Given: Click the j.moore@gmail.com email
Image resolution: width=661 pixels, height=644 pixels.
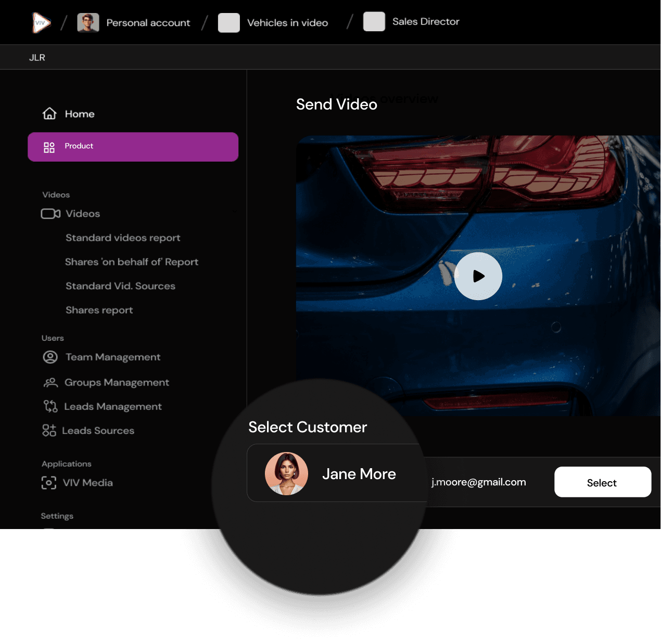Looking at the screenshot, I should tap(478, 482).
